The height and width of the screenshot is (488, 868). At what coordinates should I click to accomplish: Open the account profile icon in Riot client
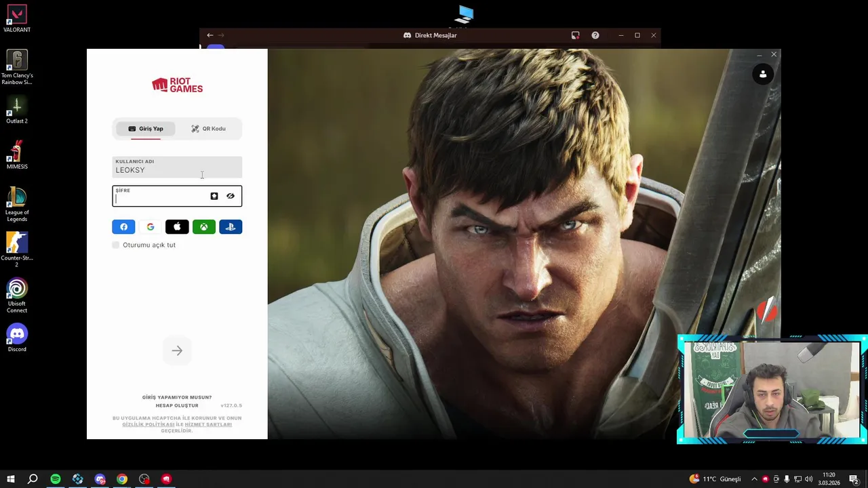point(763,74)
